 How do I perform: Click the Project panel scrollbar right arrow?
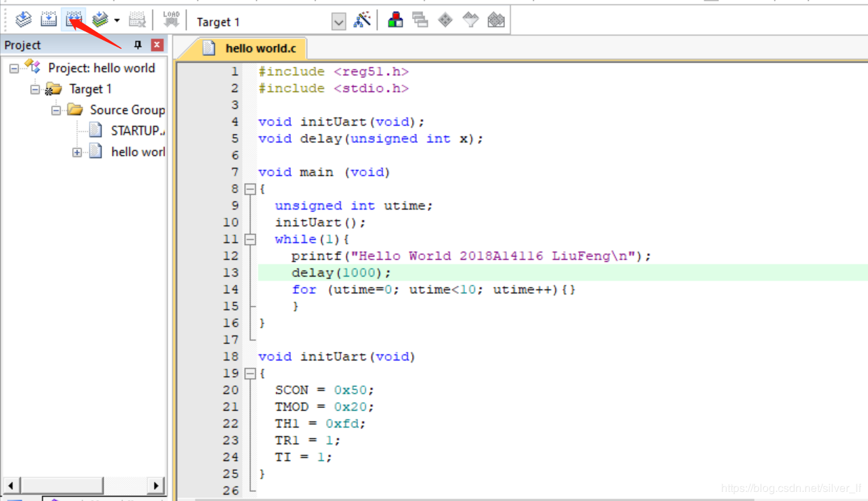(x=157, y=485)
